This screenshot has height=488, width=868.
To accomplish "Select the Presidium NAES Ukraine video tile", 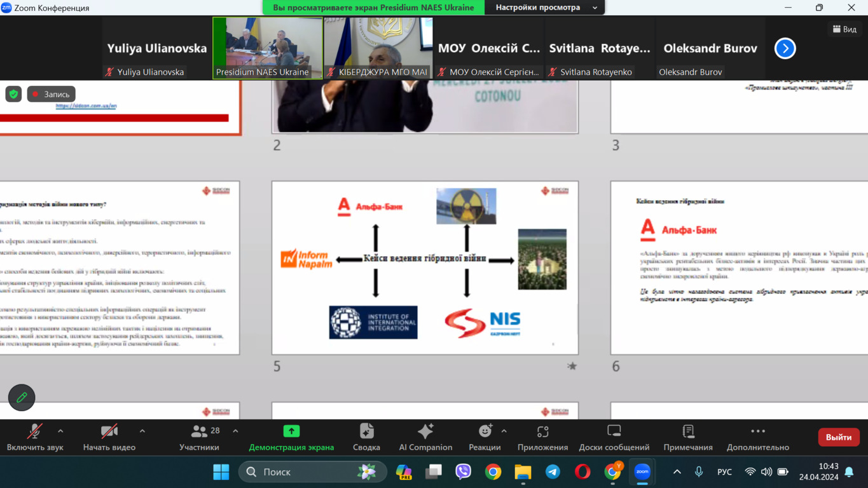I will pyautogui.click(x=268, y=48).
